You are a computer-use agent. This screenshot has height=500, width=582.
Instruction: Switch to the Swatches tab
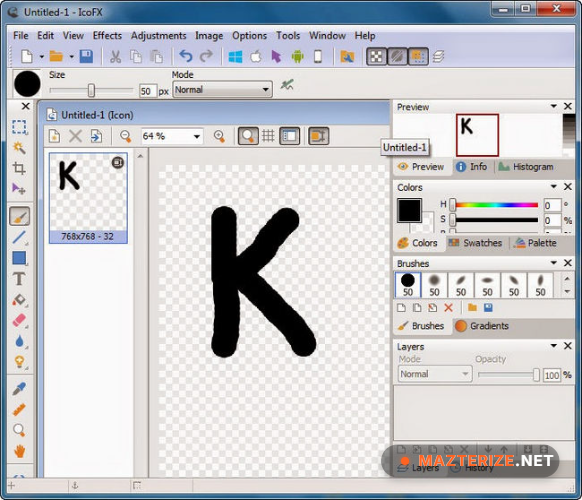coord(475,243)
